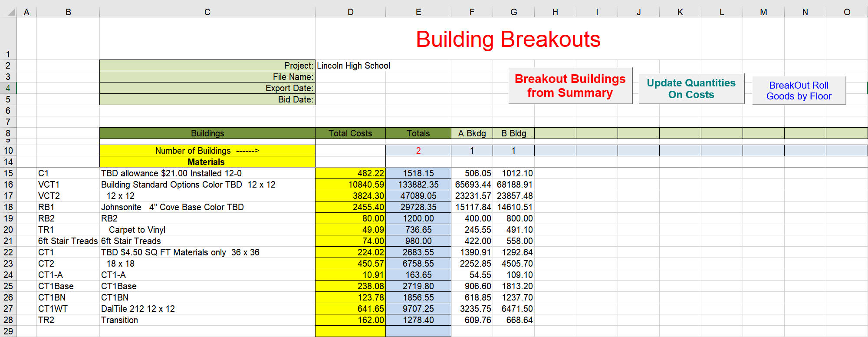
Task: Run BreakOut Roll Goods by Floor
Action: pyautogui.click(x=799, y=91)
